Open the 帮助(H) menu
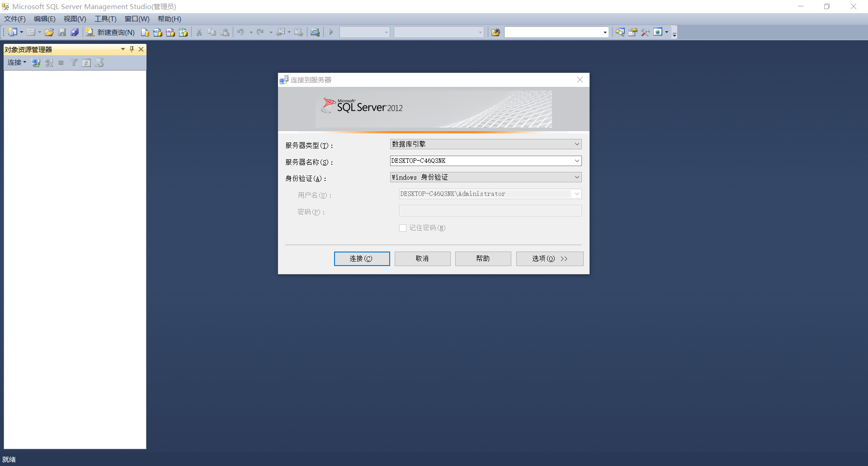868x466 pixels. point(169,19)
